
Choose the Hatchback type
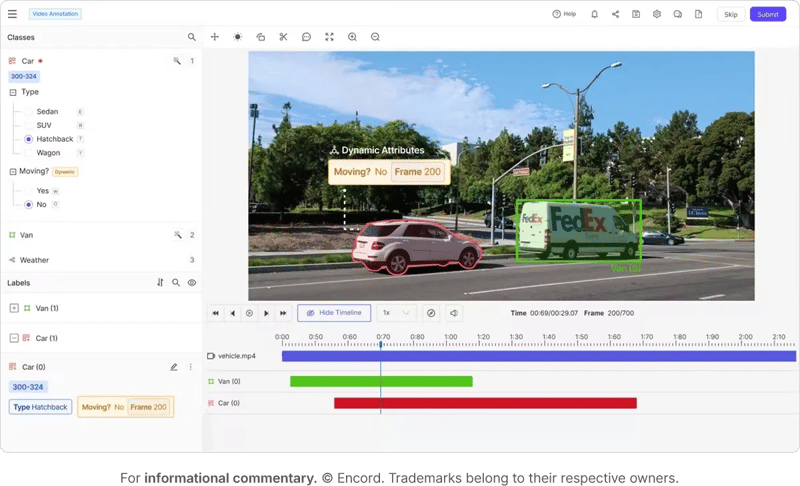pos(29,139)
